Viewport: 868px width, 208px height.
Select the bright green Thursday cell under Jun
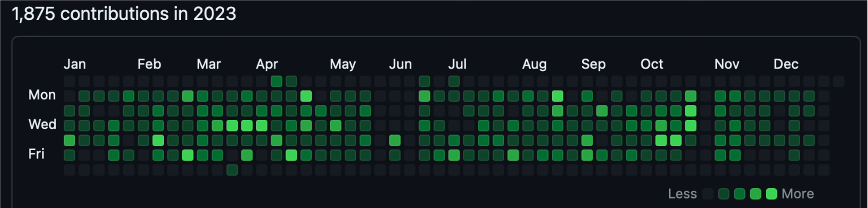tap(395, 140)
